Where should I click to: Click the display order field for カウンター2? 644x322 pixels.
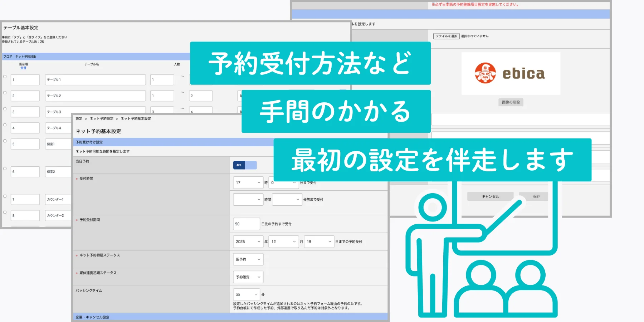coord(25,216)
